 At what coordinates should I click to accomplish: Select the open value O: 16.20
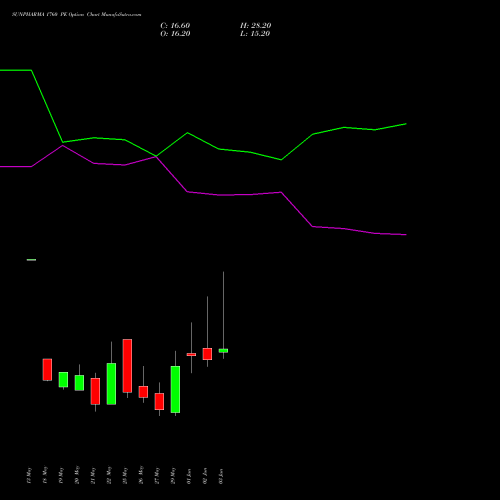[x=175, y=34]
